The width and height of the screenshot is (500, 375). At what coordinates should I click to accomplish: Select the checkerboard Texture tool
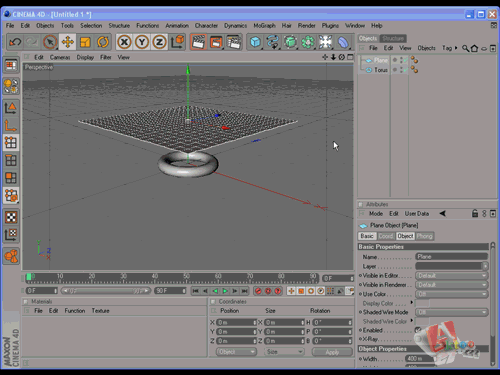[11, 217]
